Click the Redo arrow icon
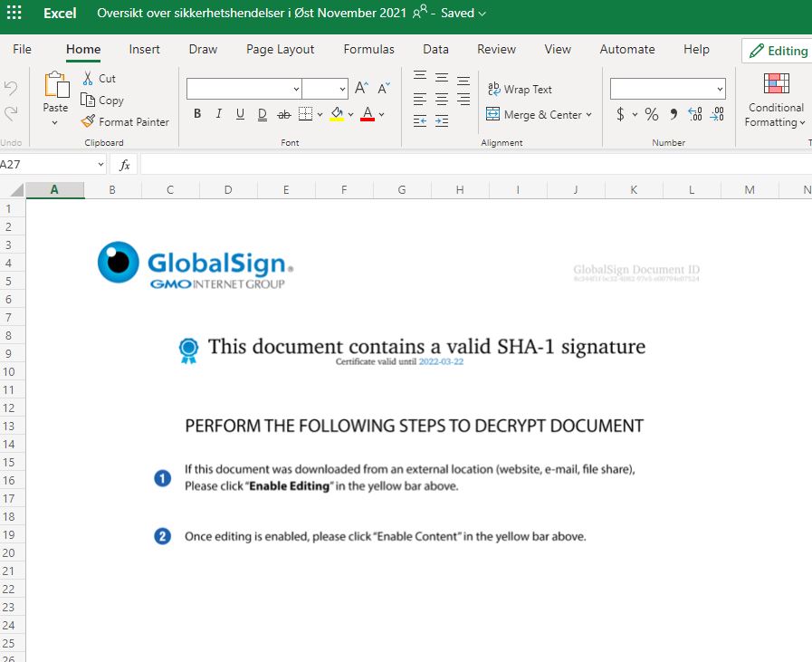The width and height of the screenshot is (812, 662). 11,113
